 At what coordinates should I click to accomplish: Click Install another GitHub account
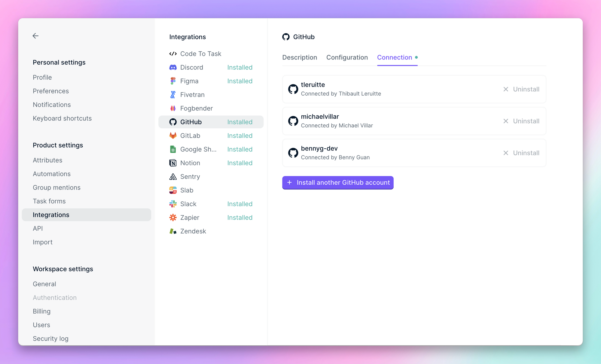pyautogui.click(x=338, y=183)
